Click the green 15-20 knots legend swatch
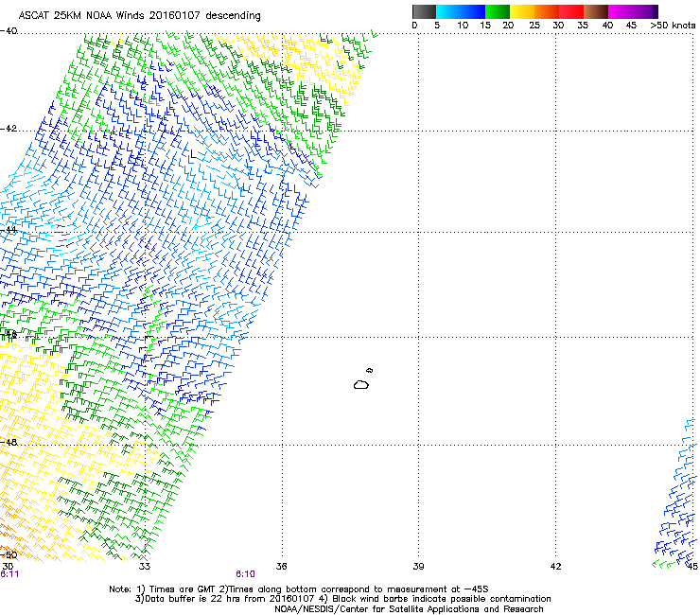Viewport: 700px width, 615px height. [498, 11]
